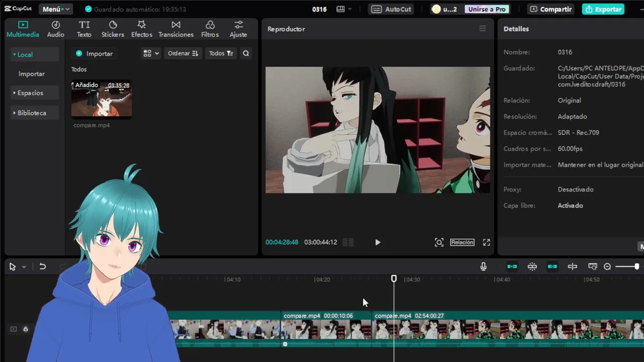Viewport: 644px width, 362px height.
Task: Open the Multimedia tab
Action: [x=23, y=29]
